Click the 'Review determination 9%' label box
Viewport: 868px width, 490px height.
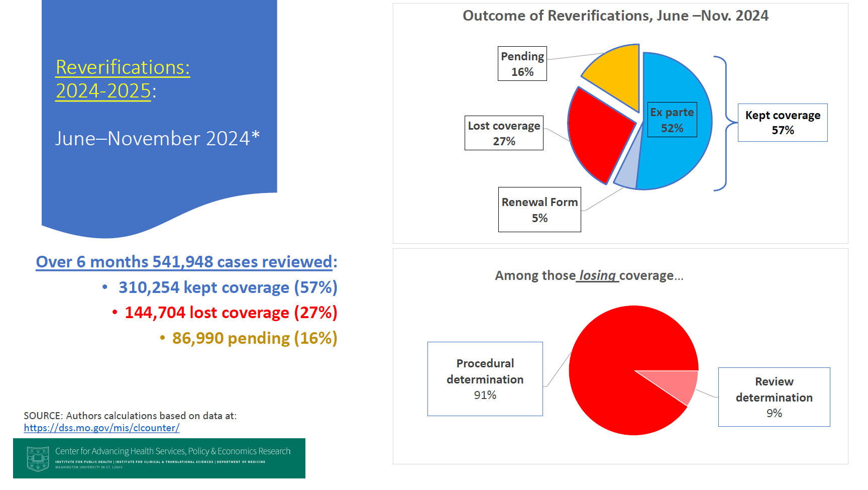774,397
